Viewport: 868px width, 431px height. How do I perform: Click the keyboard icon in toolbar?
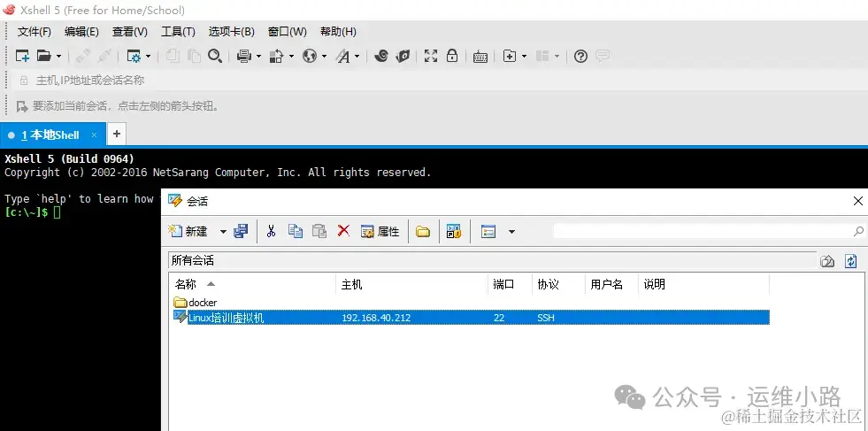click(x=480, y=57)
